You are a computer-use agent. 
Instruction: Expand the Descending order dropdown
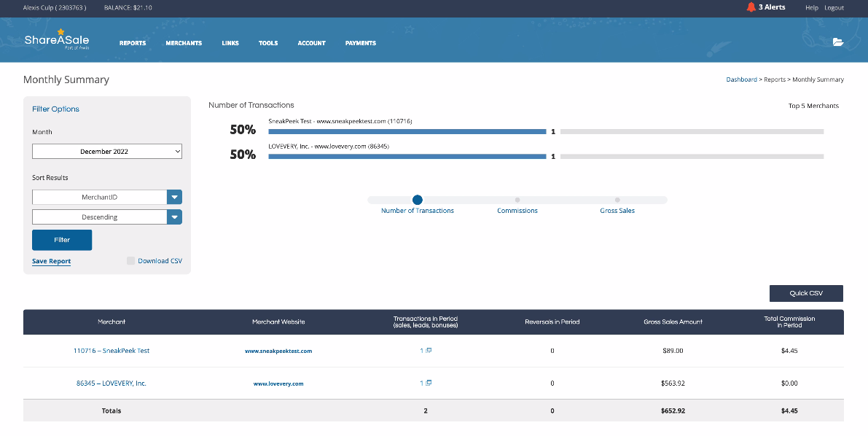point(107,217)
